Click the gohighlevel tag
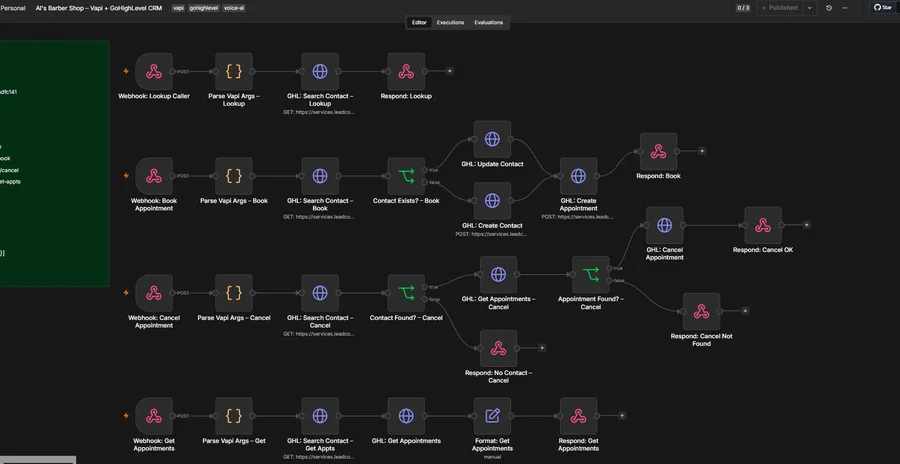900x464 pixels. tap(204, 9)
